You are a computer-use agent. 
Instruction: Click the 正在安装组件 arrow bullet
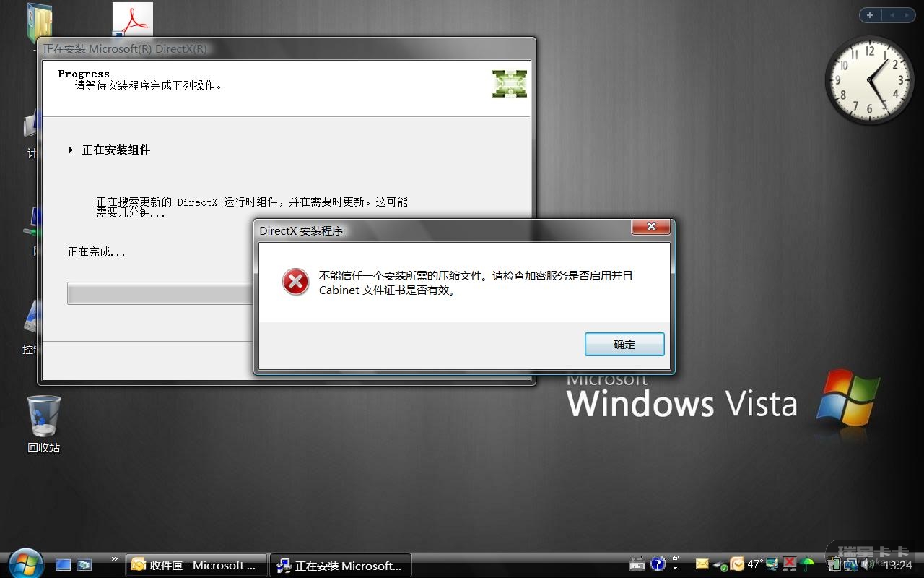click(71, 150)
